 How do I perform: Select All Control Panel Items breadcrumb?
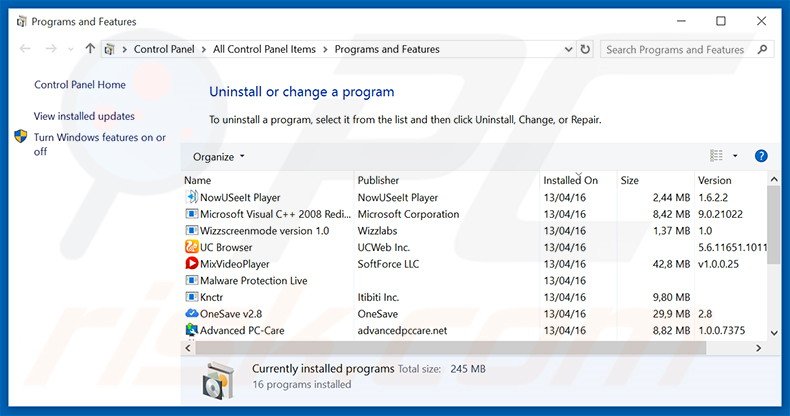[264, 49]
